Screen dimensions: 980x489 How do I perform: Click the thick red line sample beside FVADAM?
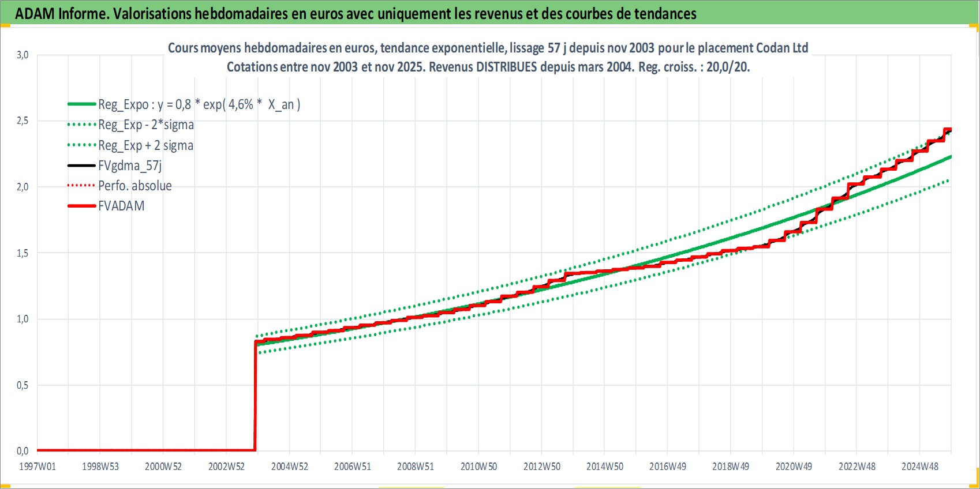[81, 206]
